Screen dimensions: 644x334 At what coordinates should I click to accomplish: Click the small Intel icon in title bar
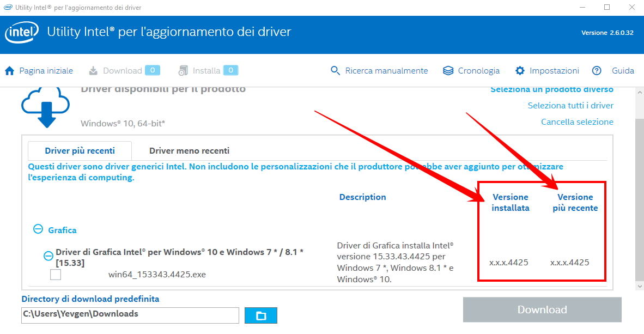coord(8,8)
